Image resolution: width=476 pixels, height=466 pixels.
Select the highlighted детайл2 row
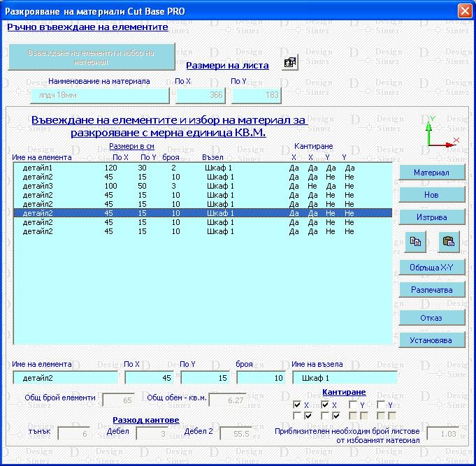203,213
